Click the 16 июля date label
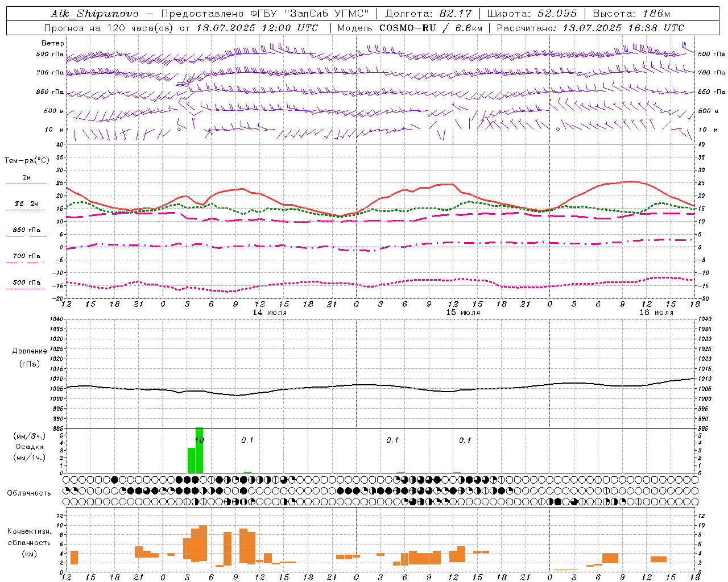Image resolution: width=728 pixels, height=582 pixels. pyautogui.click(x=656, y=313)
